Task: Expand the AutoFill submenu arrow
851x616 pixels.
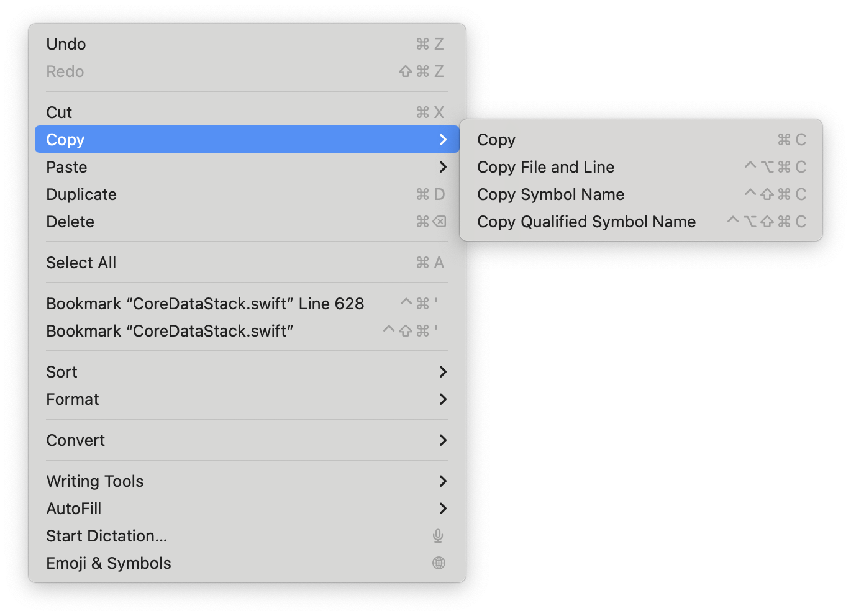Action: click(x=442, y=509)
